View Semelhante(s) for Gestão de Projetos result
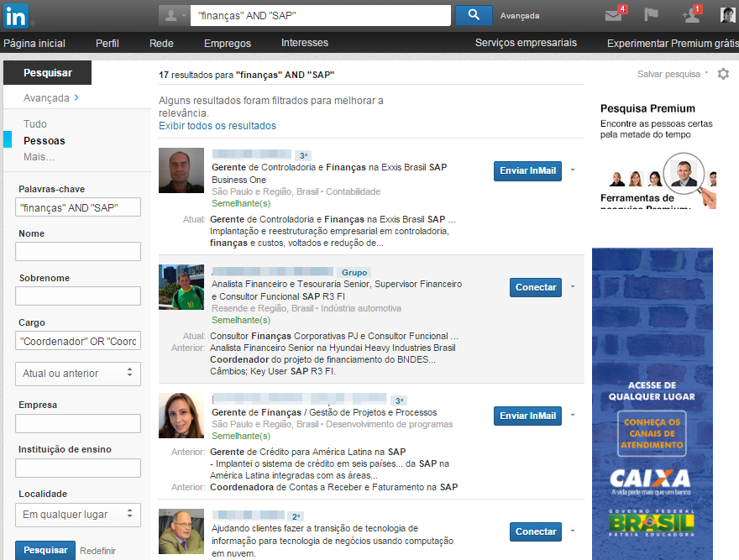Image resolution: width=739 pixels, height=560 pixels. pyautogui.click(x=241, y=436)
